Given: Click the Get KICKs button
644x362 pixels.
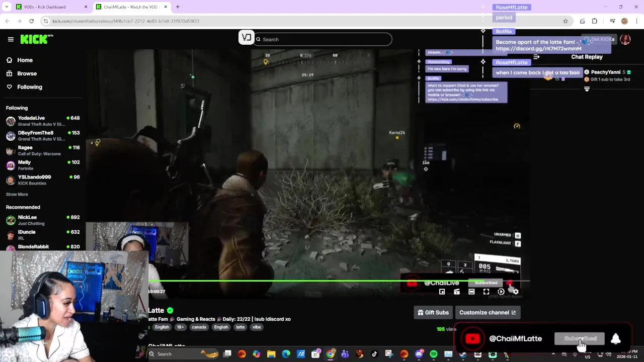Looking at the screenshot, I should pos(598,39).
